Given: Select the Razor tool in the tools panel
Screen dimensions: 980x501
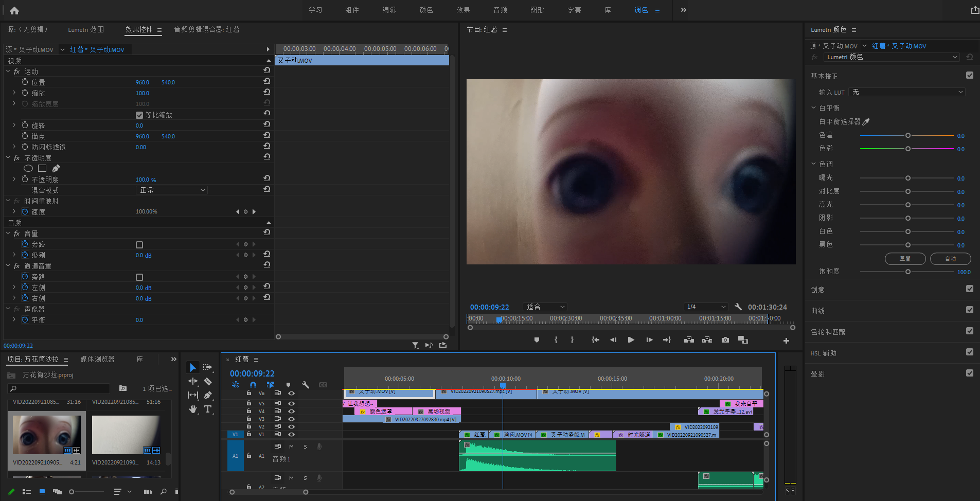Looking at the screenshot, I should tap(208, 381).
